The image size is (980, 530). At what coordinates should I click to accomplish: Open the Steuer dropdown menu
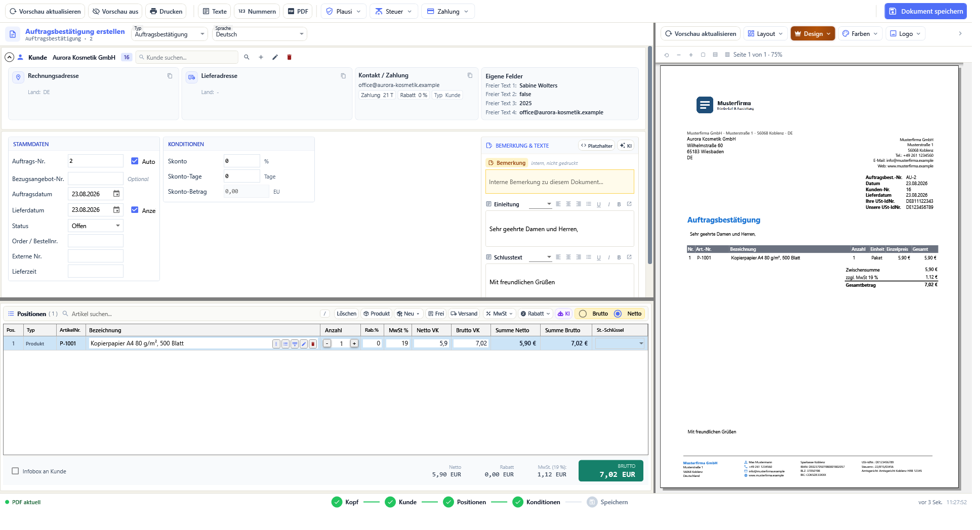click(x=393, y=11)
